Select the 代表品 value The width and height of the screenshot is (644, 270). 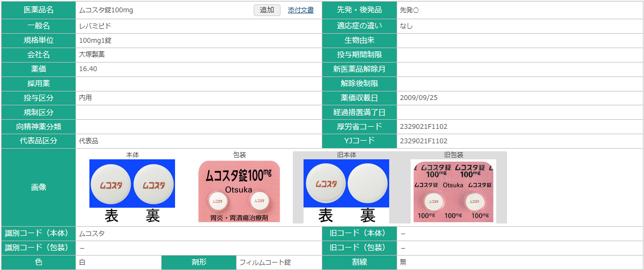coord(89,141)
